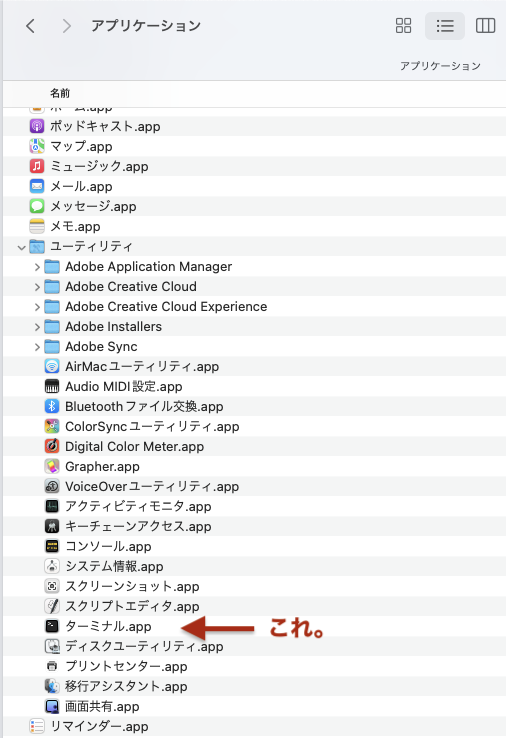
Task: Click the Grapher.app icon
Action: [x=52, y=466]
